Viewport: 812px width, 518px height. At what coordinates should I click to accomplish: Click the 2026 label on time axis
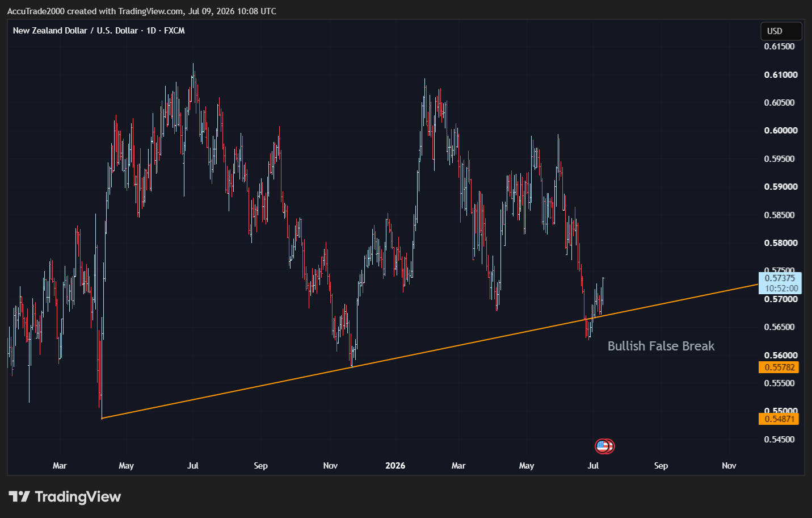pos(395,466)
